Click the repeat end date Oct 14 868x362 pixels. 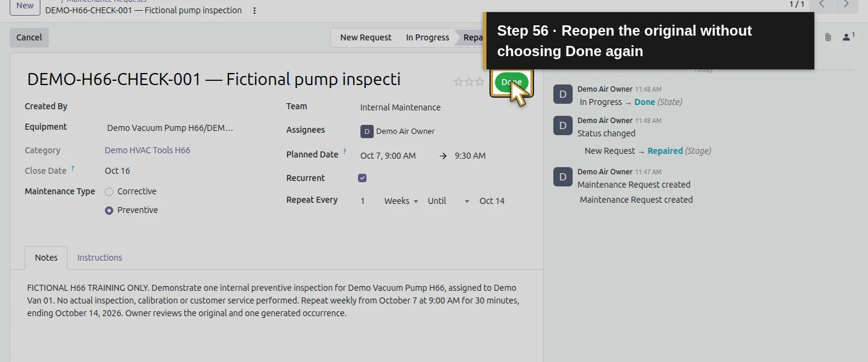(492, 201)
